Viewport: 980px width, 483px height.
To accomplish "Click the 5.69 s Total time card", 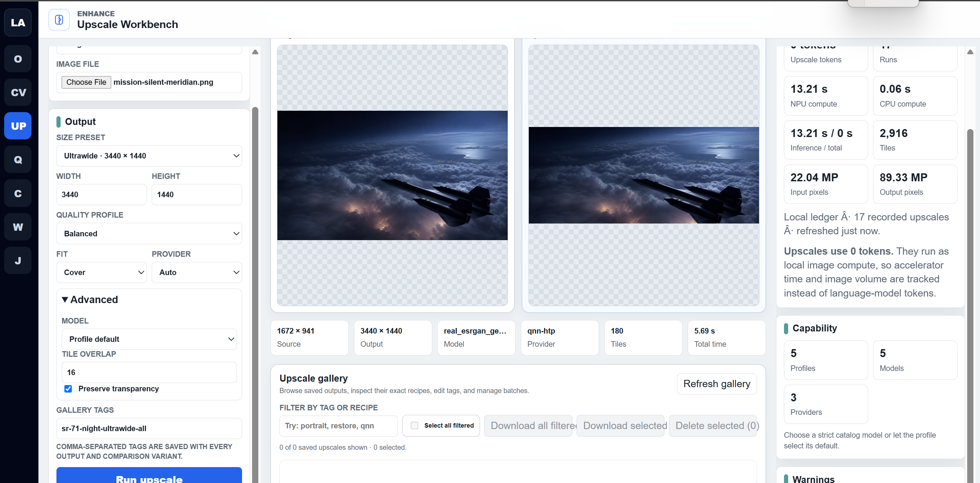I will click(727, 338).
